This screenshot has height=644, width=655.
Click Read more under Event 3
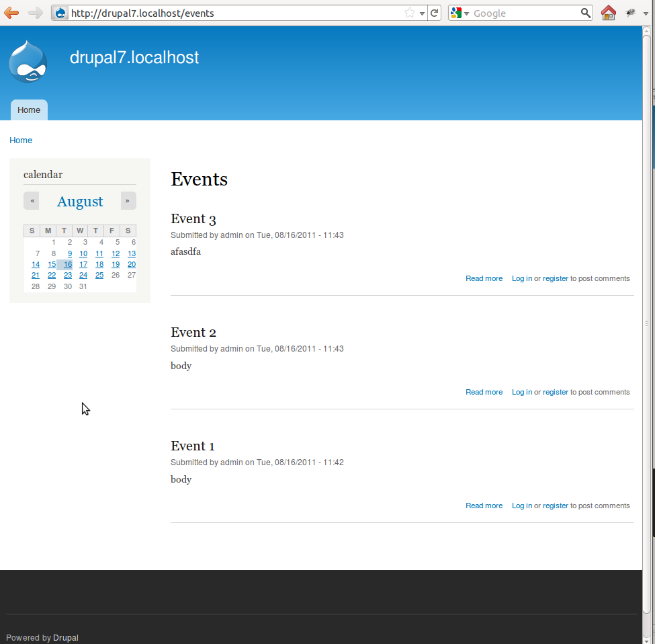(x=484, y=279)
